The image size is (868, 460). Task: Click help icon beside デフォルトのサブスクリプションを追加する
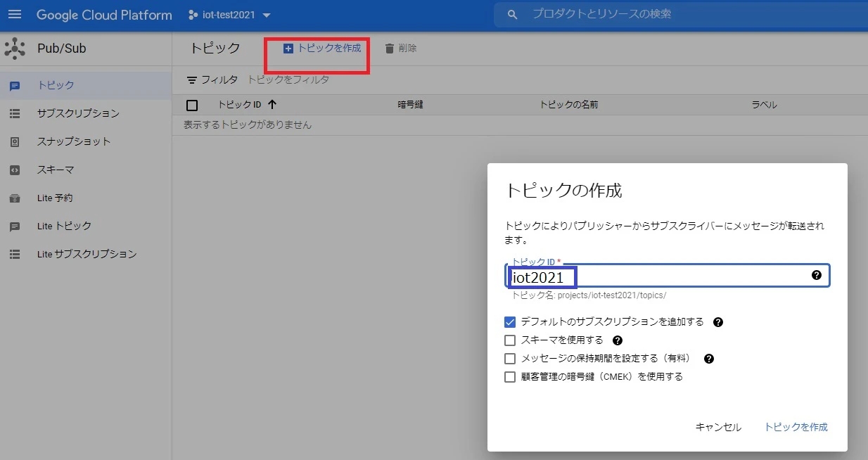click(x=718, y=322)
